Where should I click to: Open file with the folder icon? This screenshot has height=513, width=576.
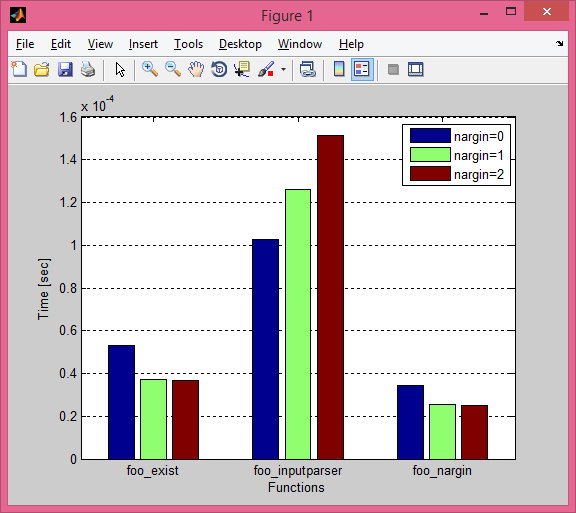(x=42, y=69)
